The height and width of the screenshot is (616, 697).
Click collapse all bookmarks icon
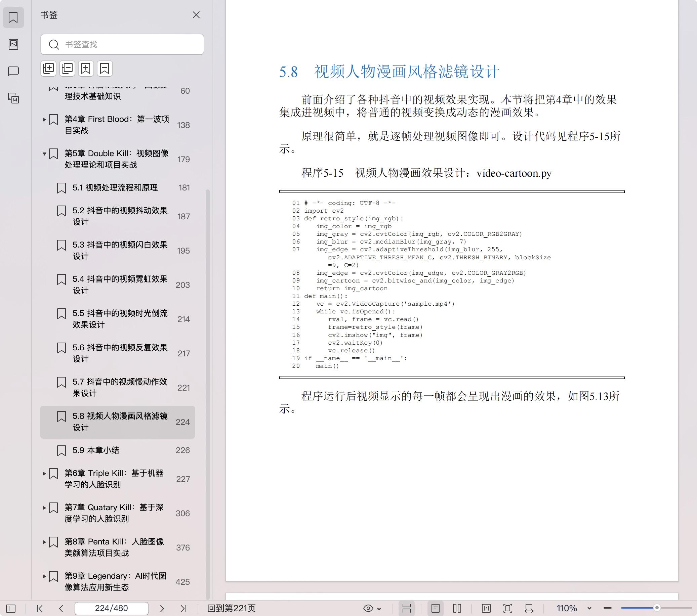coord(67,69)
